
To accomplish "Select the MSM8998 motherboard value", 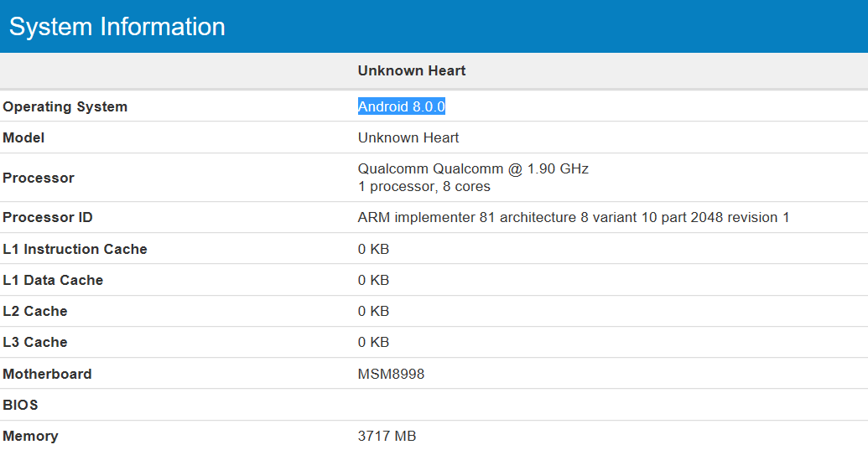I will click(391, 374).
